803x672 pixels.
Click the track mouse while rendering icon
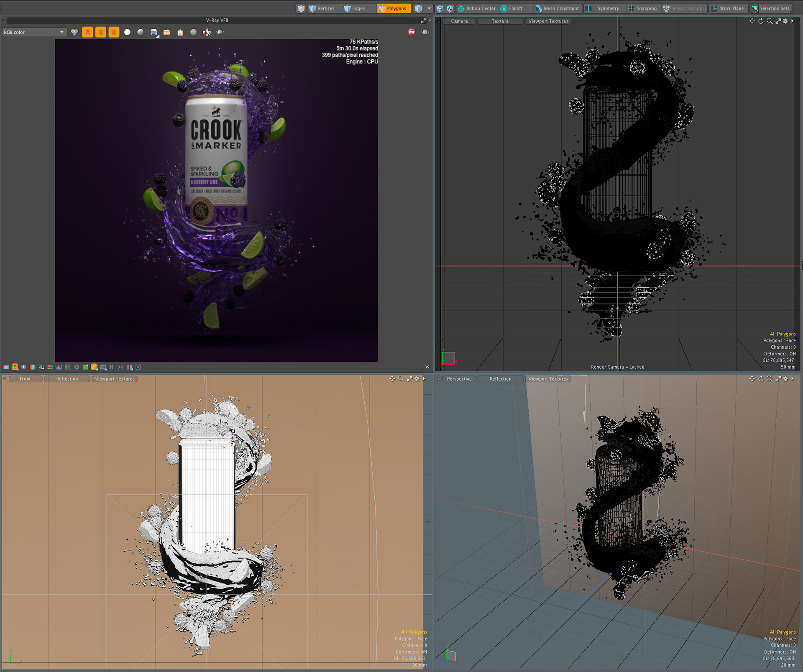click(x=207, y=32)
